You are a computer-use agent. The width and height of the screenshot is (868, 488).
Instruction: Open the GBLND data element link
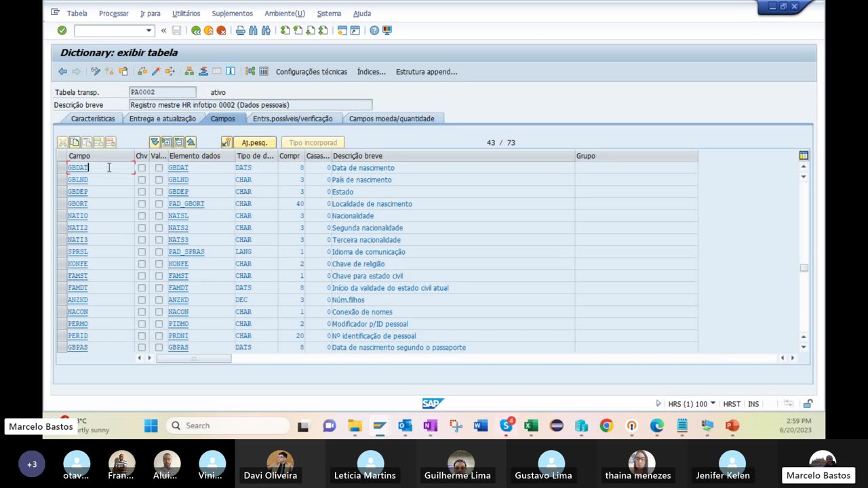(x=178, y=180)
